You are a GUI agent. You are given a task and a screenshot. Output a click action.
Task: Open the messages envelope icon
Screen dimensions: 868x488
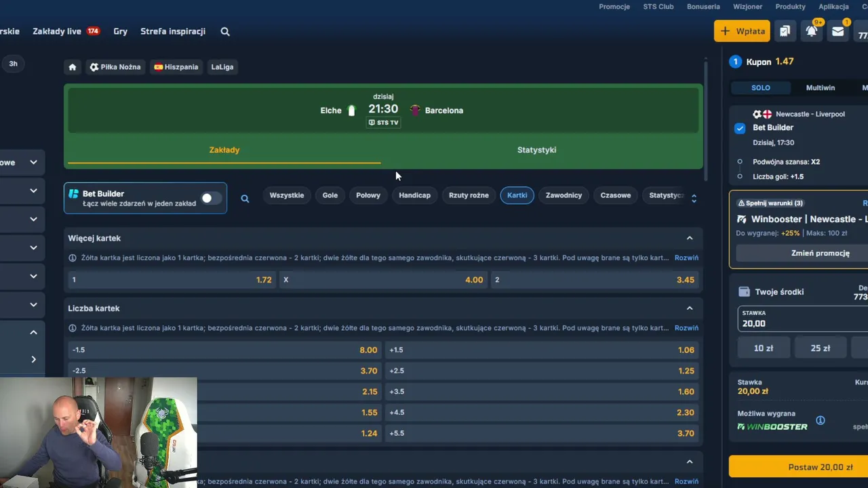pos(838,31)
